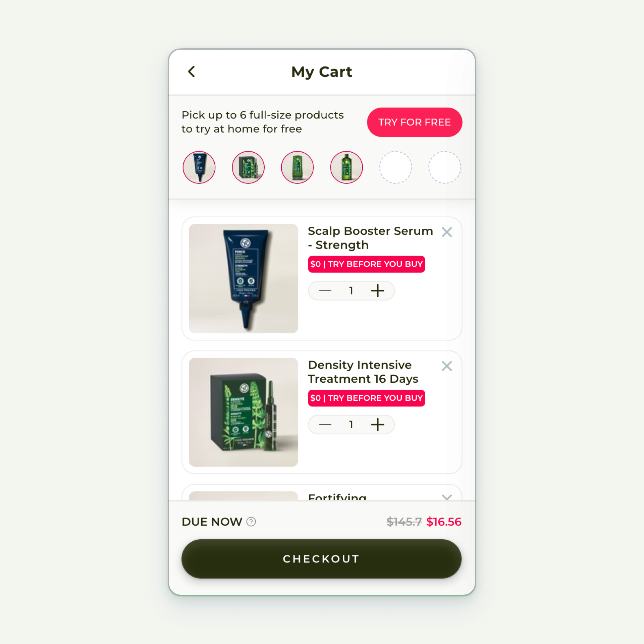This screenshot has width=644, height=644.
Task: Remove Scalp Booster Serum with X icon
Action: click(x=447, y=232)
